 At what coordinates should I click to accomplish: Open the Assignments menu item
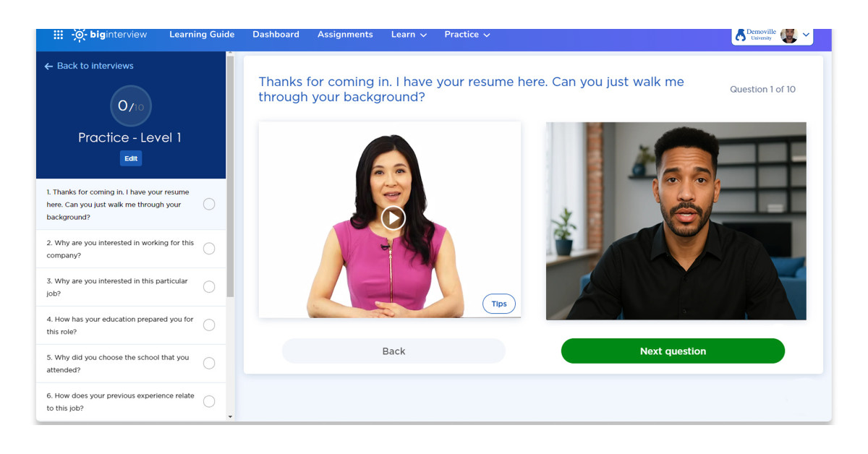click(345, 34)
